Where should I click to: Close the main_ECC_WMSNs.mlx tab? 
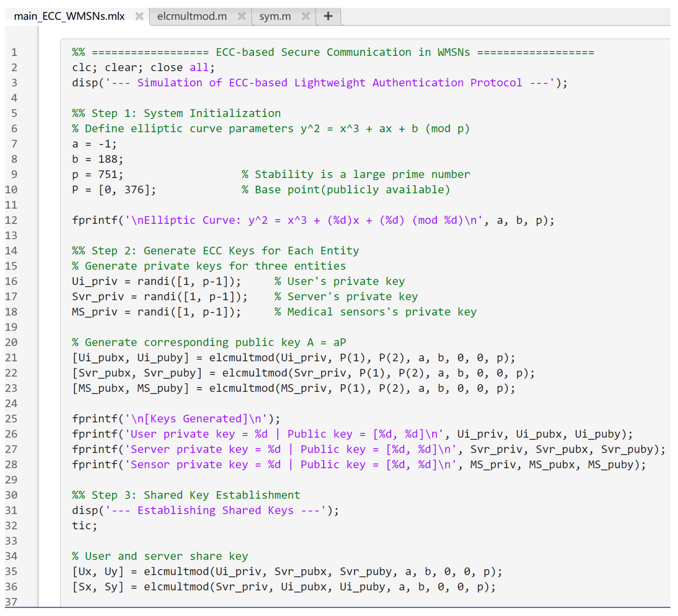click(x=139, y=16)
